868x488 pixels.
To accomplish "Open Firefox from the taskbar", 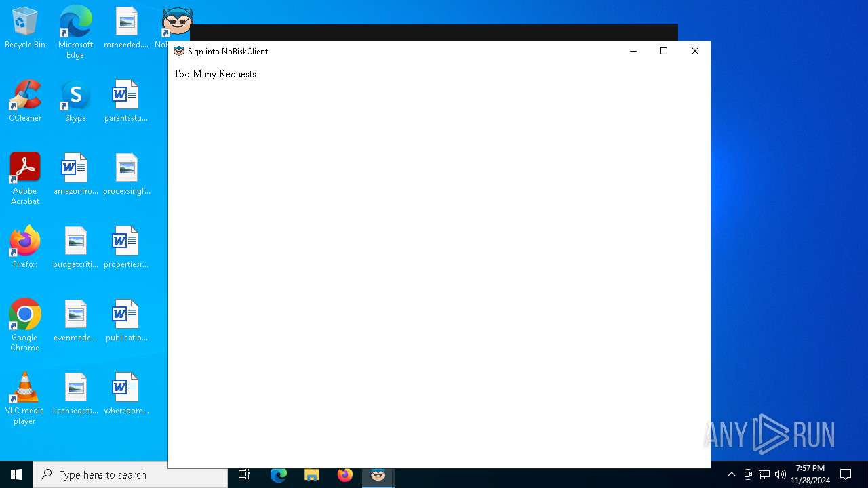I will pos(344,474).
